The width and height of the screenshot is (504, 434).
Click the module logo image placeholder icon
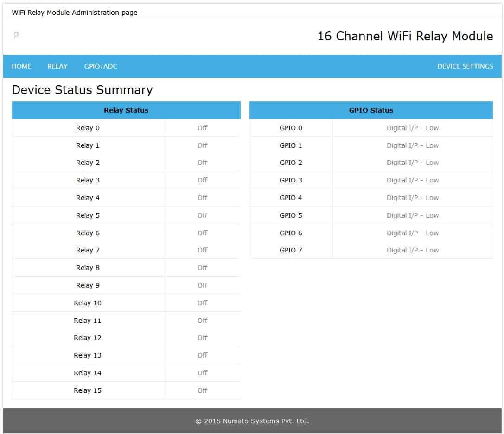click(17, 35)
